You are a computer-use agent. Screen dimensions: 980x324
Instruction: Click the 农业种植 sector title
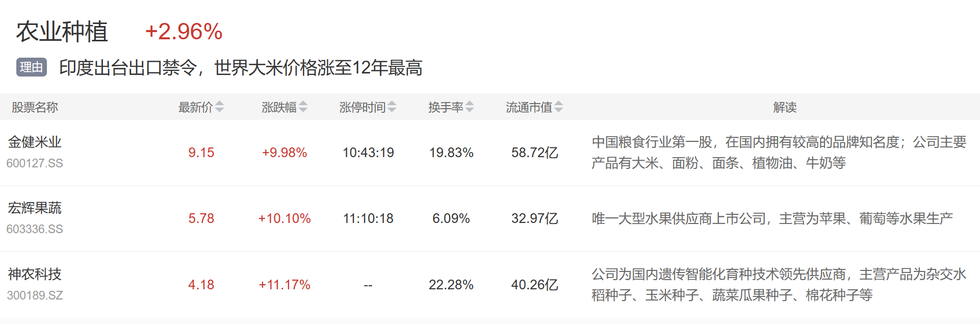pos(62,32)
